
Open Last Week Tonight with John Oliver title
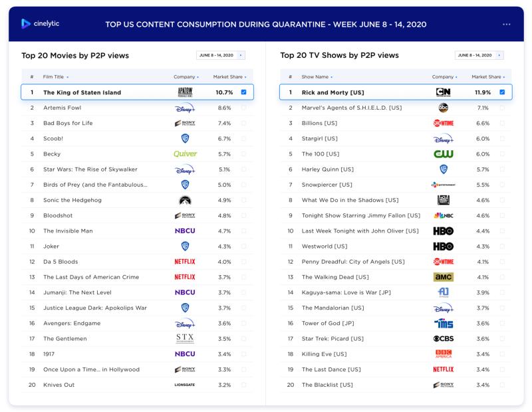pos(360,231)
